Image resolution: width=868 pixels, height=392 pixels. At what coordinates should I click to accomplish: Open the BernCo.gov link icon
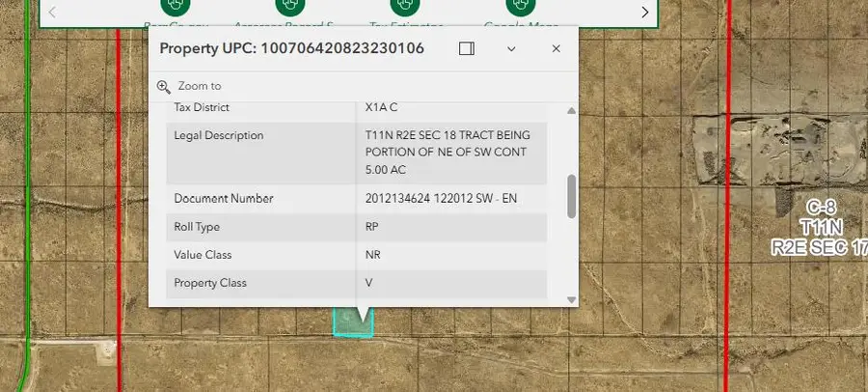[176, 5]
